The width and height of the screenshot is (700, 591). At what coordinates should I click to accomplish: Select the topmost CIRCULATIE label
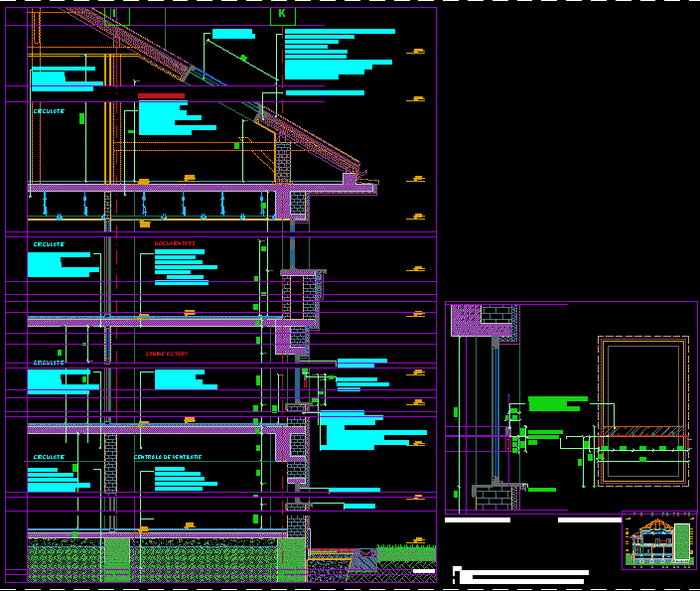coord(50,111)
